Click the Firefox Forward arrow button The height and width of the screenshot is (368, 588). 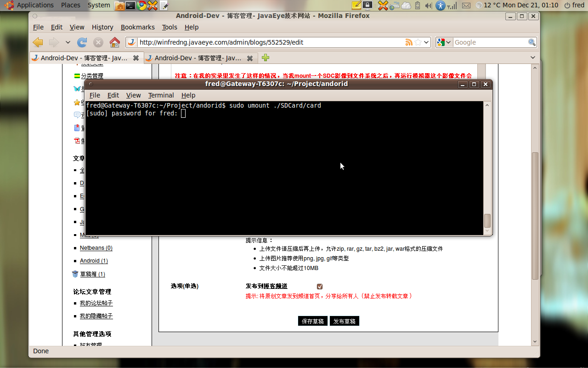(54, 42)
